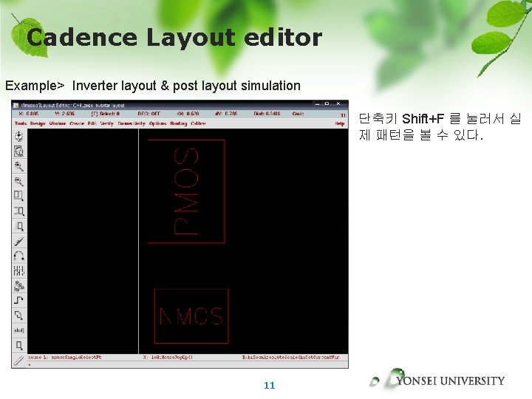The image size is (532, 399).
Task: Select the Move tool icon
Action: click(19, 226)
